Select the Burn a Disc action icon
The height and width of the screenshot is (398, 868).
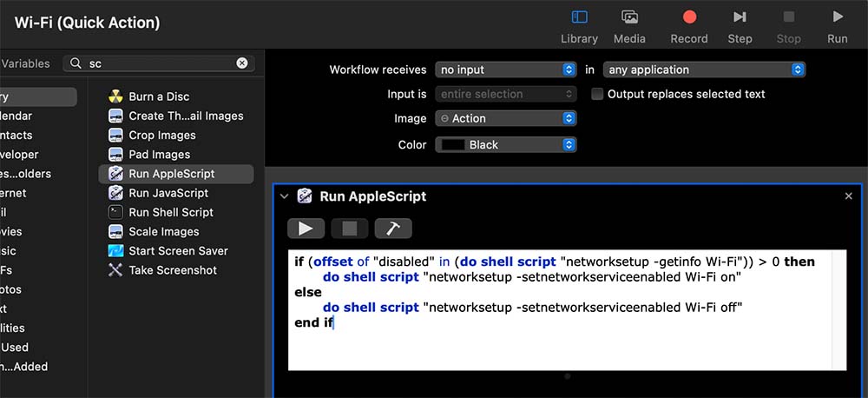point(115,96)
